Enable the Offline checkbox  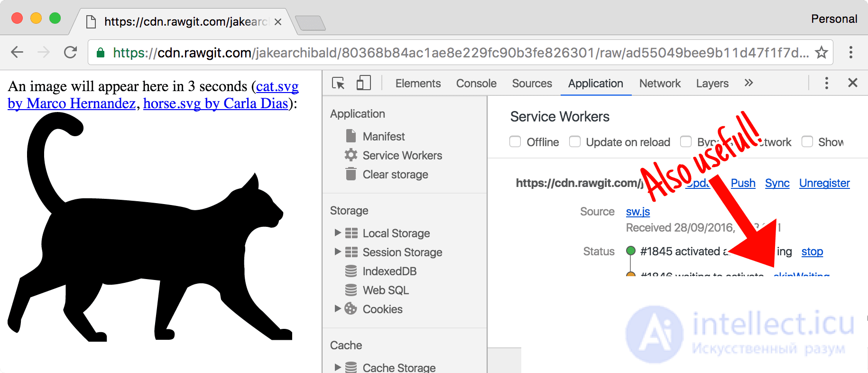(515, 141)
